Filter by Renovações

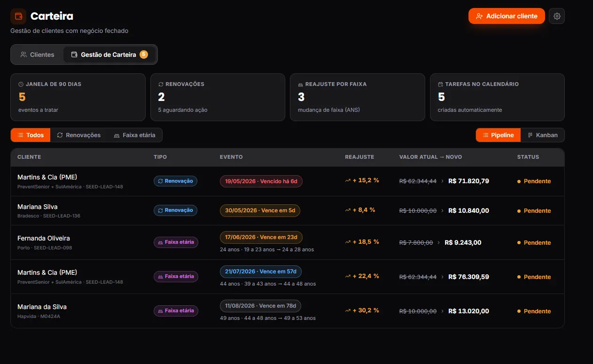pos(78,135)
